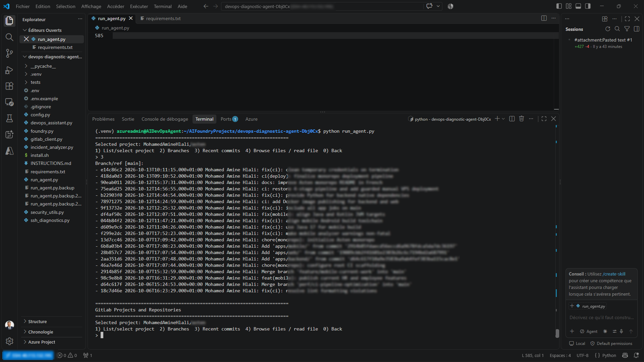Open Default permissions setting
Image resolution: width=644 pixels, height=362 pixels.
tap(611, 344)
